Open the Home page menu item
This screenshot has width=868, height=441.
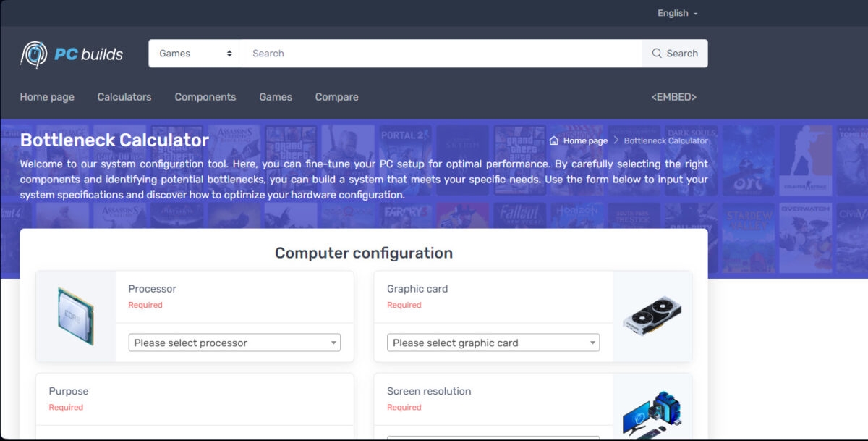point(47,97)
